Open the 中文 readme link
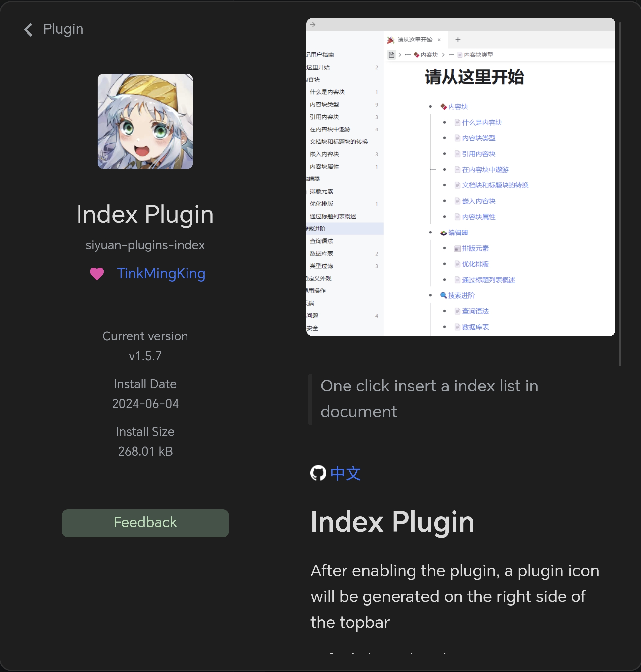Image resolution: width=641 pixels, height=672 pixels. coord(346,474)
